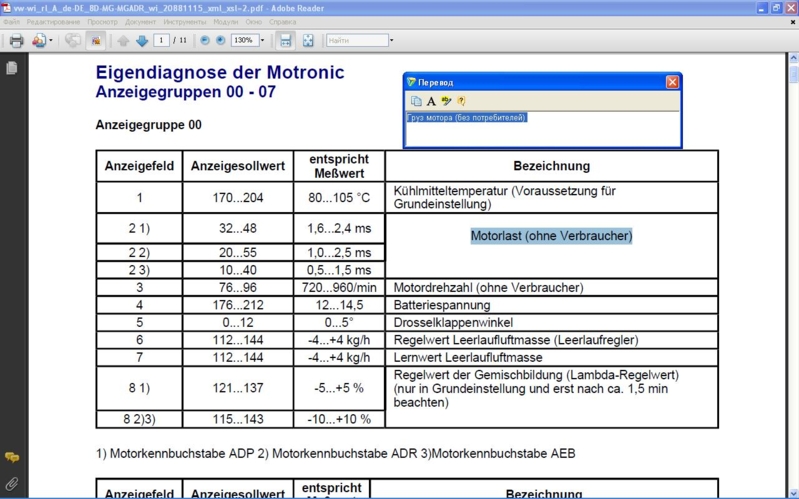Zoom in with the plus circle icon
The width and height of the screenshot is (799, 499).
point(221,40)
